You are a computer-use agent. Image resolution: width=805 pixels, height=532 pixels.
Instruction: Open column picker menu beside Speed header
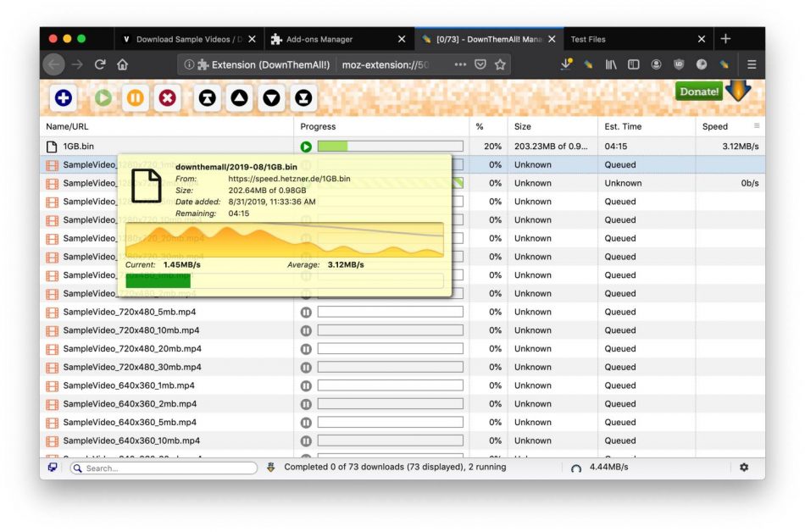[757, 125]
